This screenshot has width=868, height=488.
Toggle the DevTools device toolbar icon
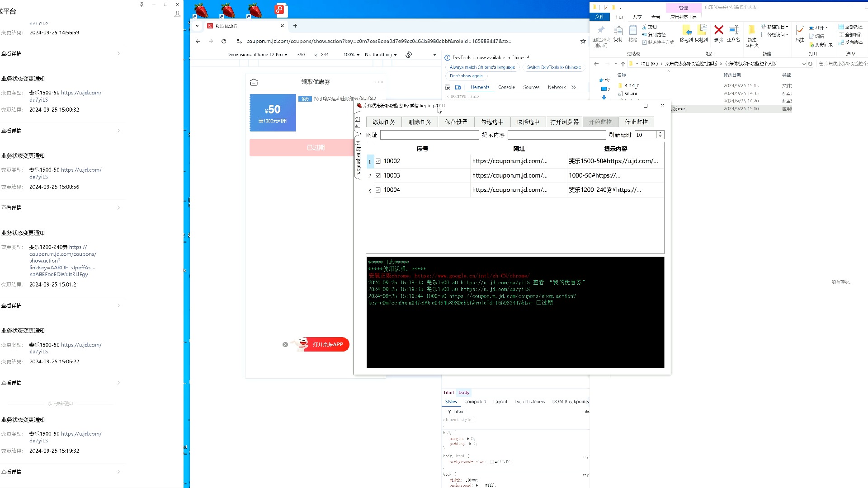(458, 87)
